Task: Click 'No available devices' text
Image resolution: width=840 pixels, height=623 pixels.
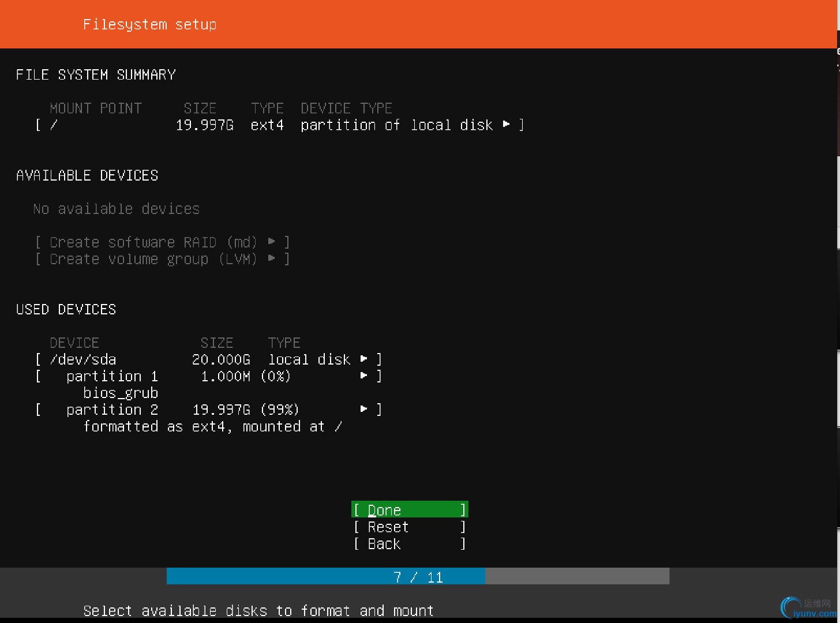Action: [117, 209]
